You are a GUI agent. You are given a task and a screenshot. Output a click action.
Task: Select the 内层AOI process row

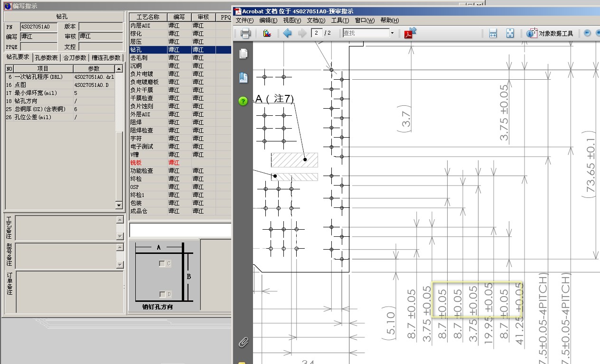180,26
